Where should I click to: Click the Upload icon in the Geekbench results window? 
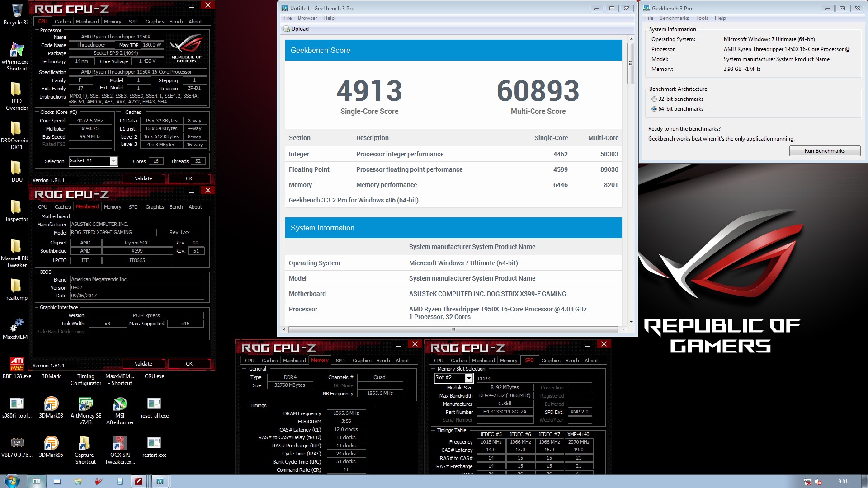(x=287, y=29)
